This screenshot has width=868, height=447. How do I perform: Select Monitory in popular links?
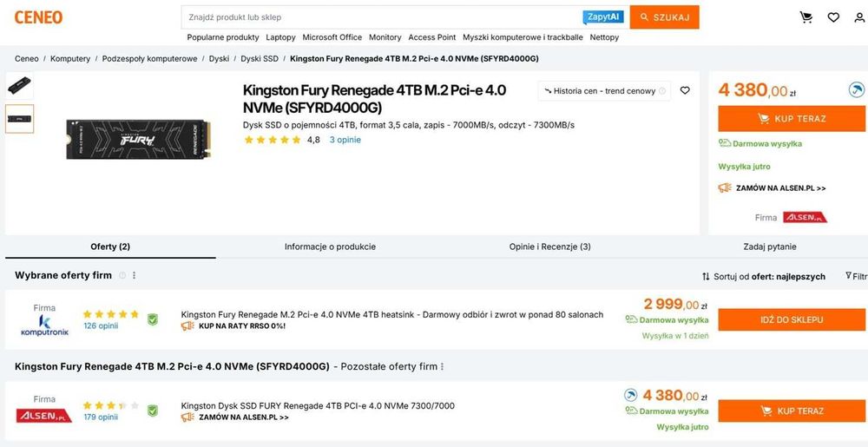(x=385, y=37)
